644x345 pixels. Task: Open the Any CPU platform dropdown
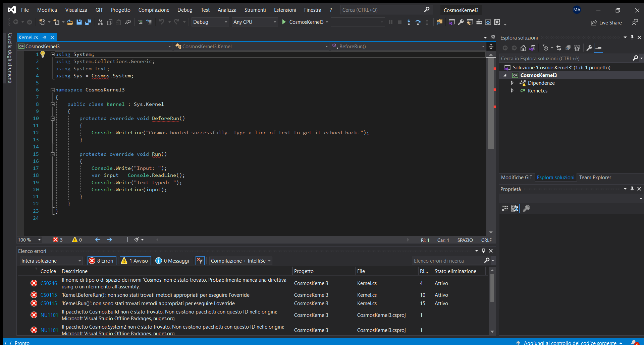point(254,22)
